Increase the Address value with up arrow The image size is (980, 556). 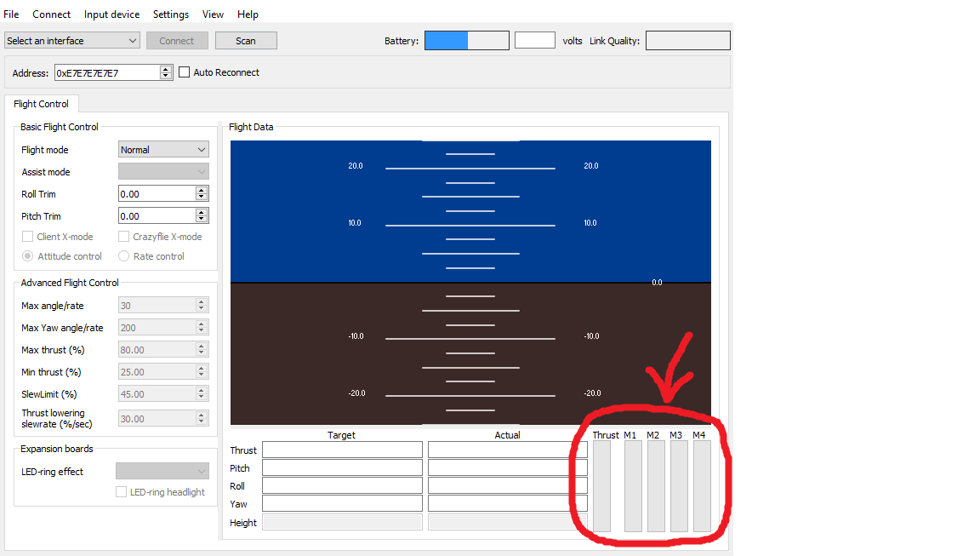pos(166,69)
